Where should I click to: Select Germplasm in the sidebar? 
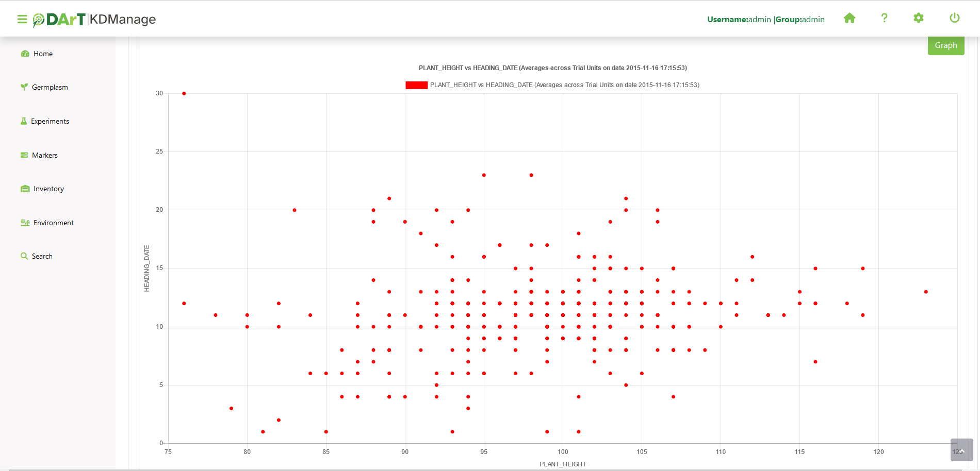[x=50, y=87]
